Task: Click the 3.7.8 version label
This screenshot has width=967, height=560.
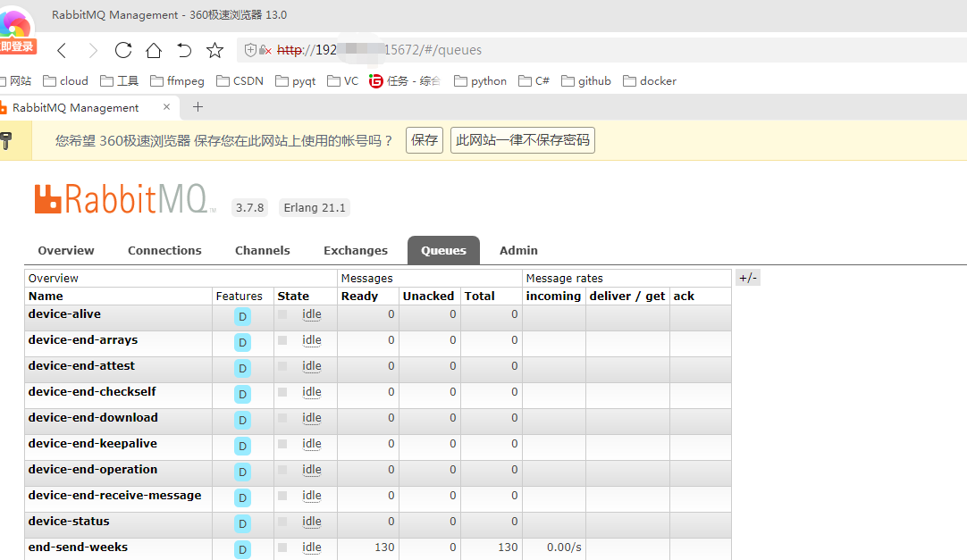Action: (249, 207)
